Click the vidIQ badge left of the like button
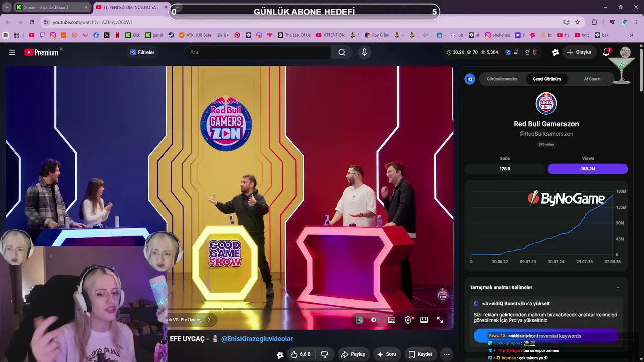This screenshot has width=644, height=362. point(280,355)
